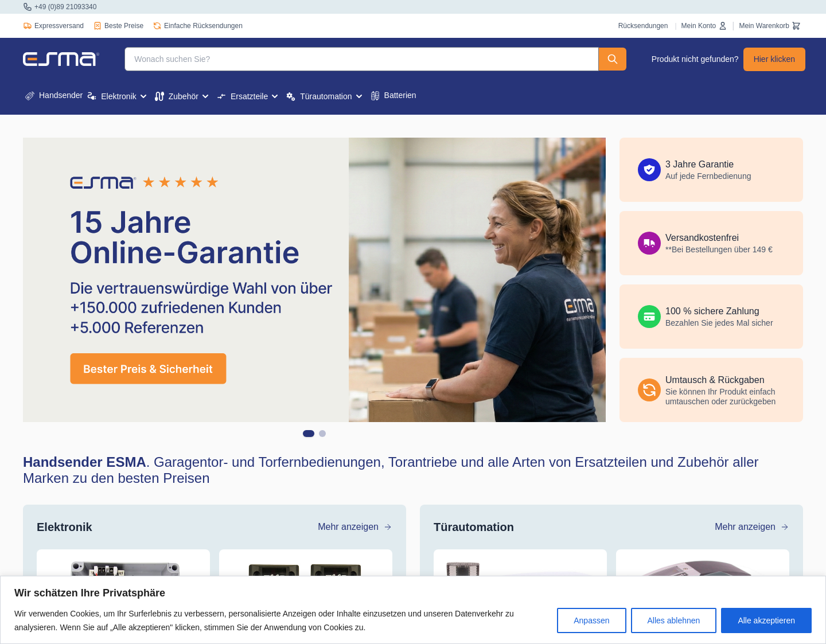The width and height of the screenshot is (826, 644).
Task: Click the Beste Preise tag icon
Action: point(98,26)
